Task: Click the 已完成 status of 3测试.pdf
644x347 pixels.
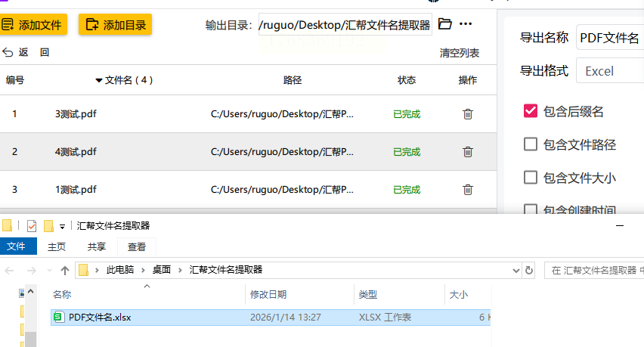Action: 407,113
